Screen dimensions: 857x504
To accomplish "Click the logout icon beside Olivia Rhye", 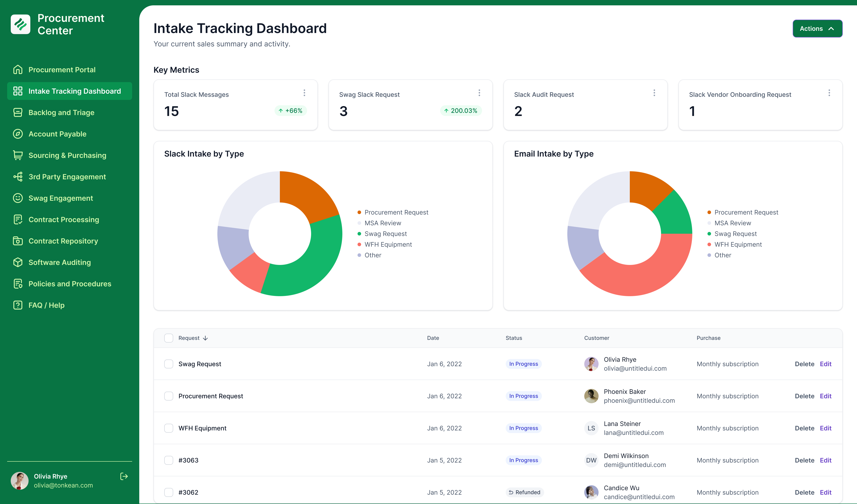I will tap(124, 476).
